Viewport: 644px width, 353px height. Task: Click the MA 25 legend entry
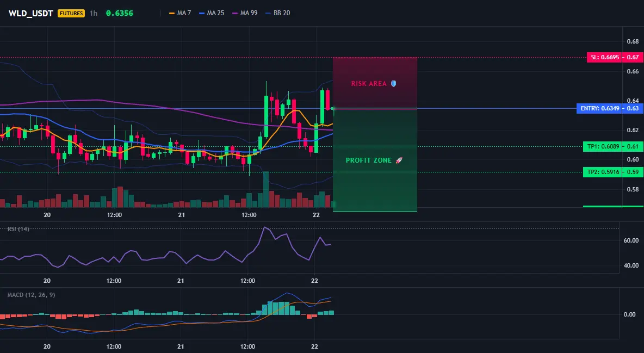[x=212, y=13]
